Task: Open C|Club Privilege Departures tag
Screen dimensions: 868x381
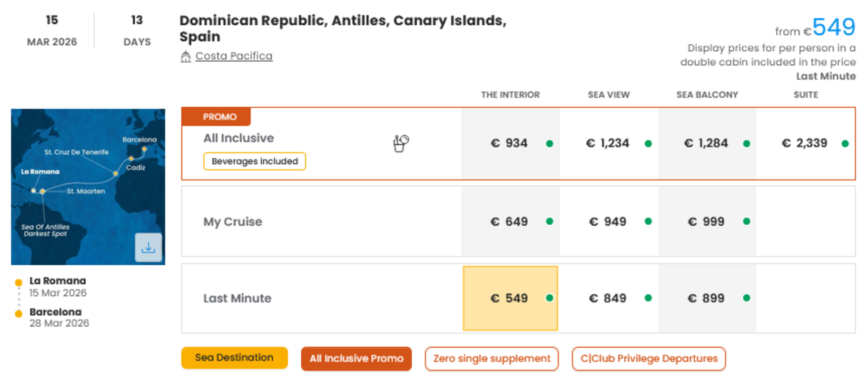Action: pyautogui.click(x=649, y=359)
